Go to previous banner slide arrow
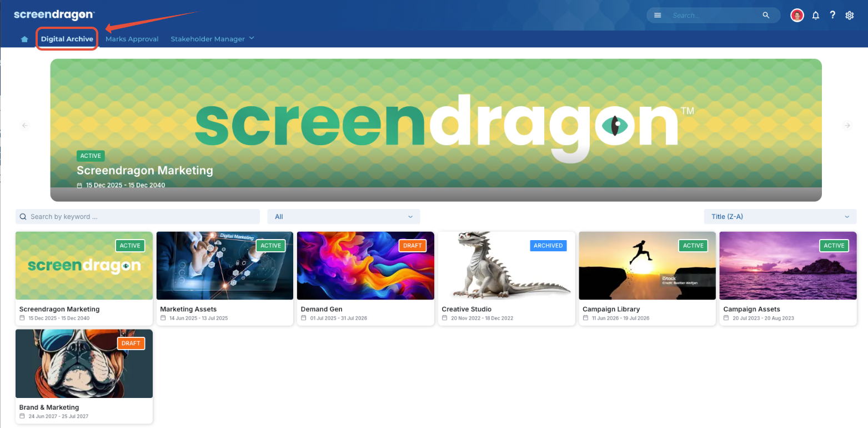 coord(24,126)
